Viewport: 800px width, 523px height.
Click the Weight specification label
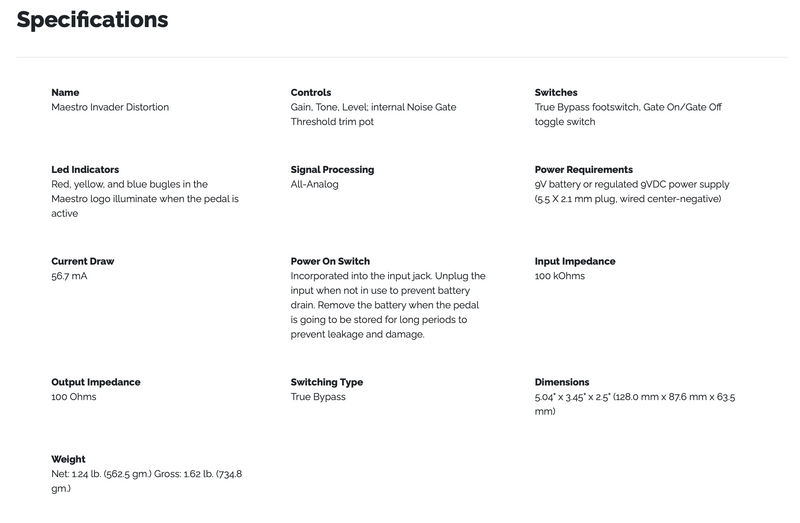[68, 459]
